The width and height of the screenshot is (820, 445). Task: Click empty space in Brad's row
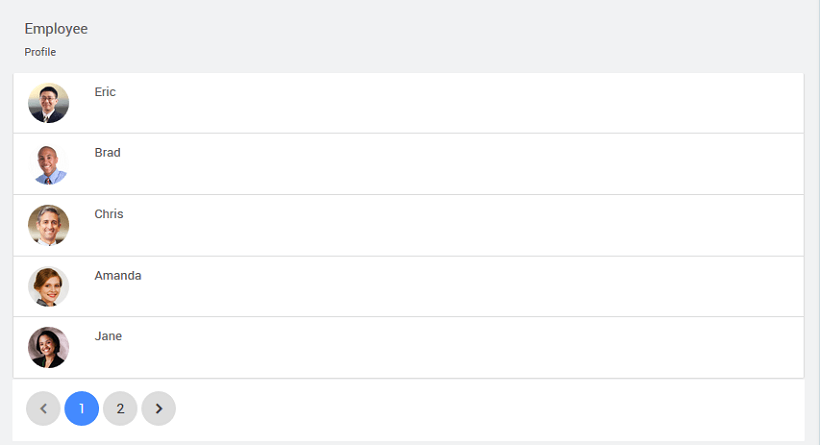coord(450,164)
